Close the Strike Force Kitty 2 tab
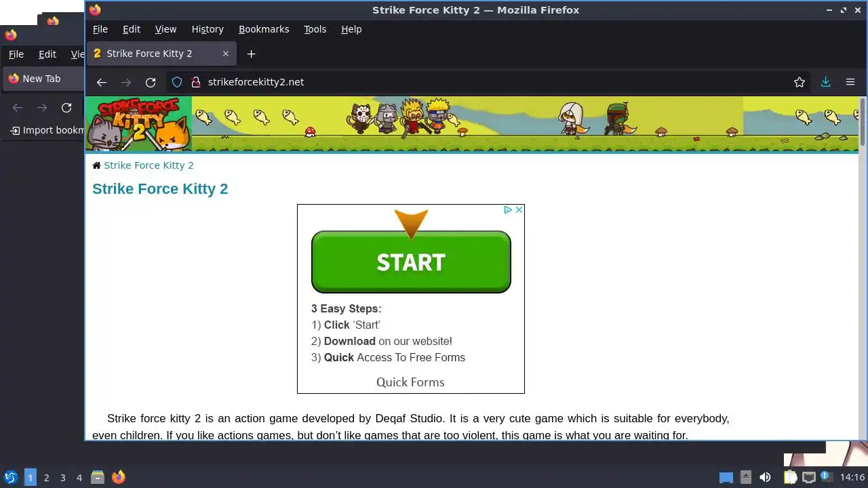The width and height of the screenshot is (868, 488). [x=226, y=54]
